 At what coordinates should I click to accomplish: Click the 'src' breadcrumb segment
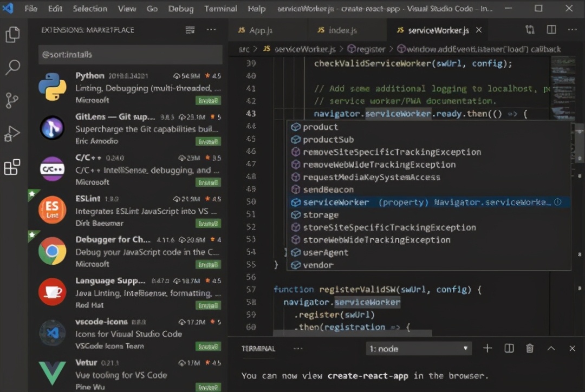pos(244,49)
